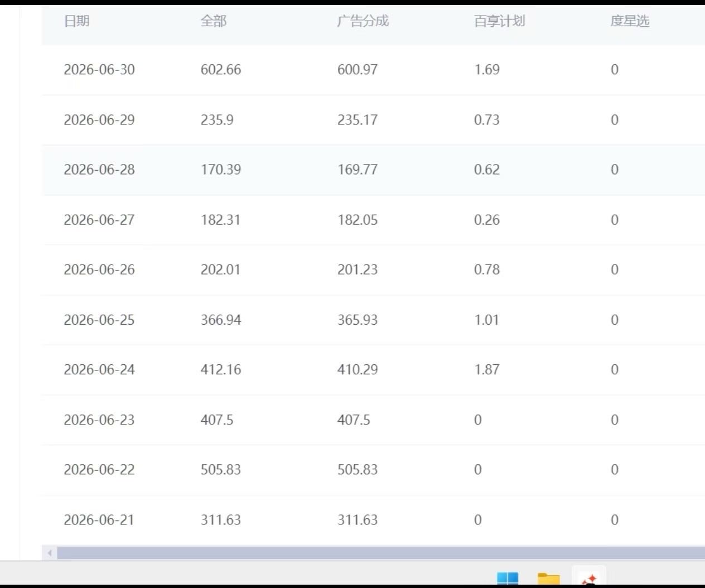The height and width of the screenshot is (588, 705).
Task: Click ad revenue value 600.97
Action: tap(358, 70)
